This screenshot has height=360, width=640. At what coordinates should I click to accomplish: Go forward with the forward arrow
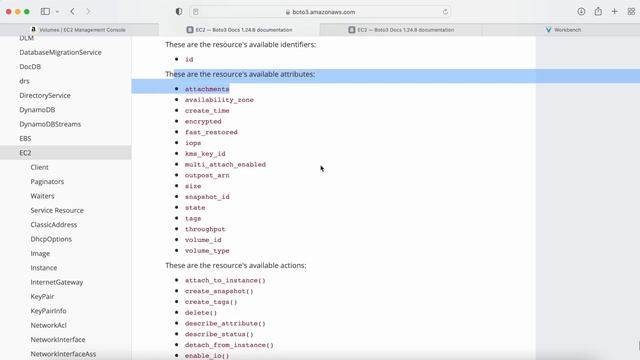88,11
